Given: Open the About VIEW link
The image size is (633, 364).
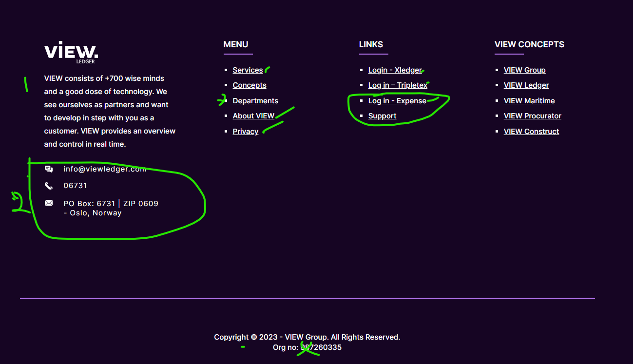Looking at the screenshot, I should pos(253,116).
